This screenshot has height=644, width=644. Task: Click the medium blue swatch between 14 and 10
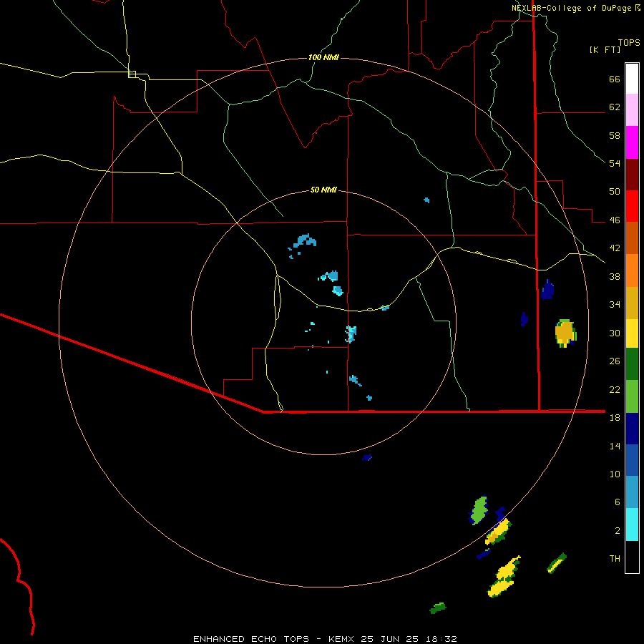(632, 460)
